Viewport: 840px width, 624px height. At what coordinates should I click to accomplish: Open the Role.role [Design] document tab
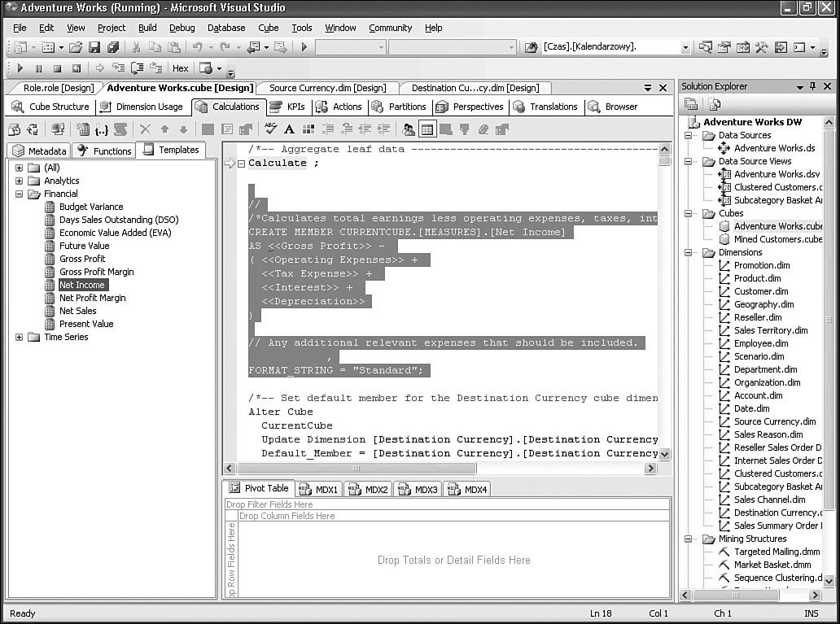59,88
